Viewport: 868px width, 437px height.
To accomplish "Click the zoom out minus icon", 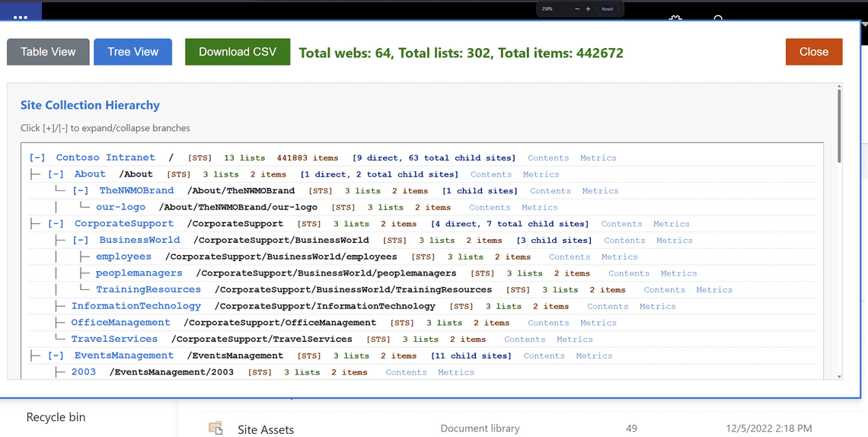I will click(x=577, y=9).
